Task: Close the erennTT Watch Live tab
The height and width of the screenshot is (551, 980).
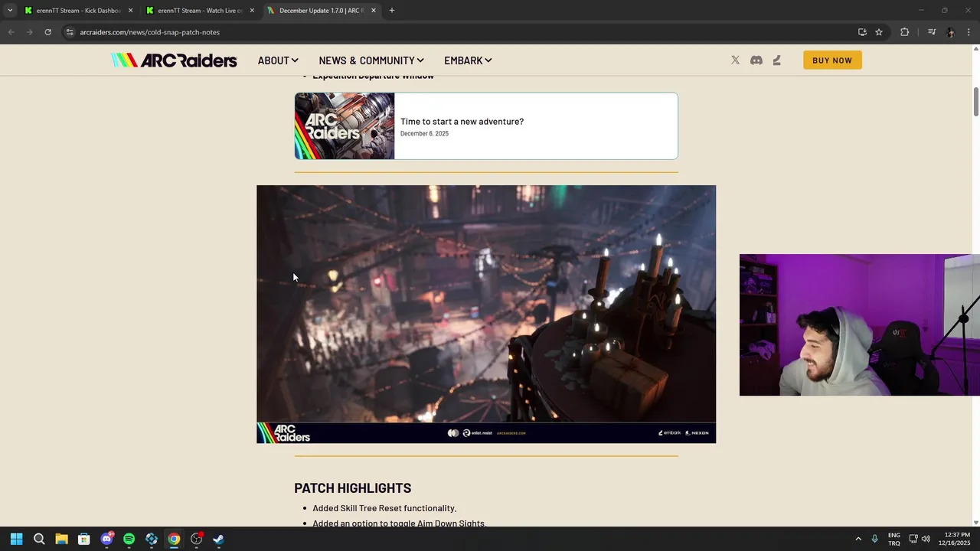Action: [x=252, y=11]
